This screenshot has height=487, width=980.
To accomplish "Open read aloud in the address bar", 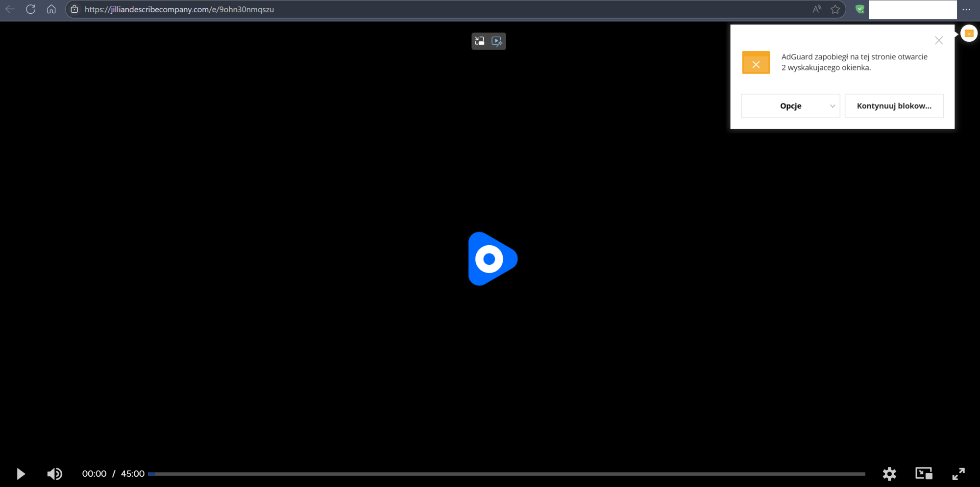I will click(817, 9).
